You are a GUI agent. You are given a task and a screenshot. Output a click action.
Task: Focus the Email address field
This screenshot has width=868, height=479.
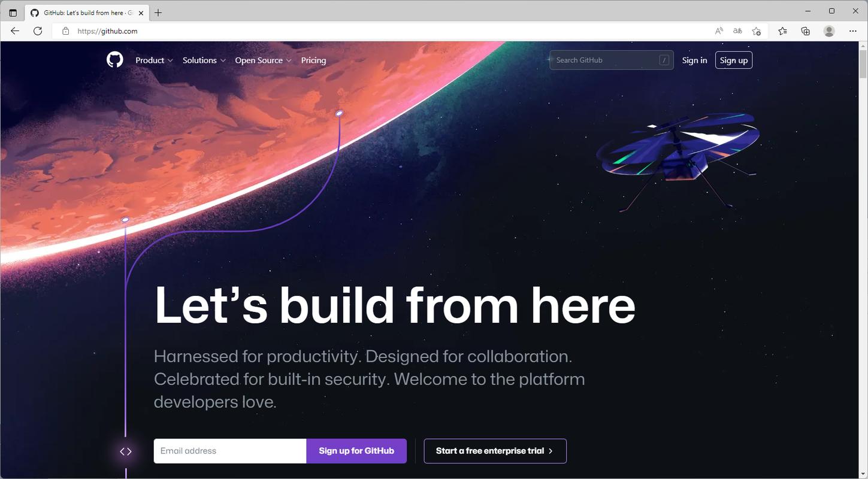coord(230,451)
